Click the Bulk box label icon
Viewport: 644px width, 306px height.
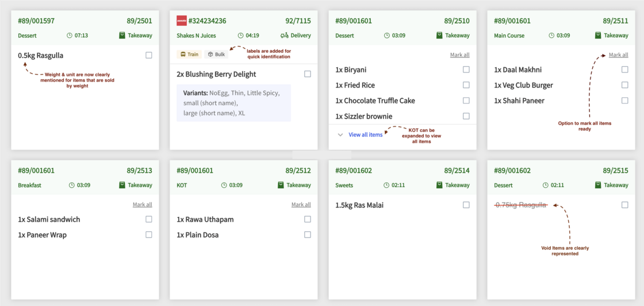point(210,55)
